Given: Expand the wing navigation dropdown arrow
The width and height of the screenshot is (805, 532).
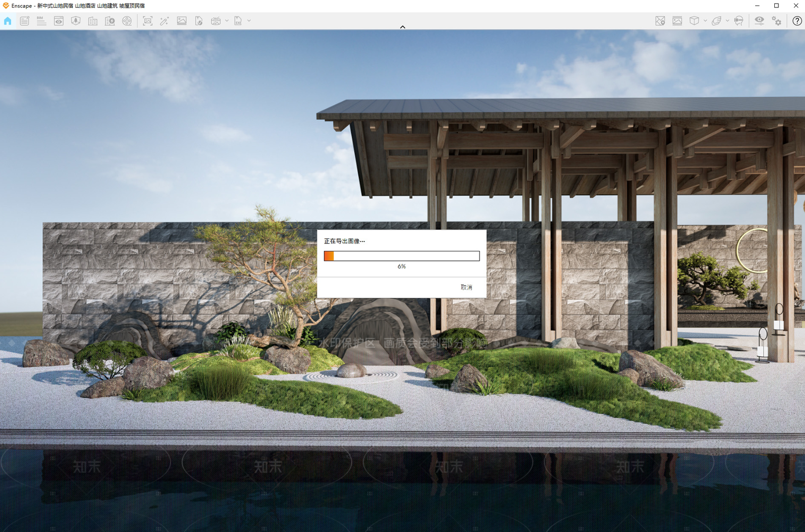Looking at the screenshot, I should pos(728,21).
